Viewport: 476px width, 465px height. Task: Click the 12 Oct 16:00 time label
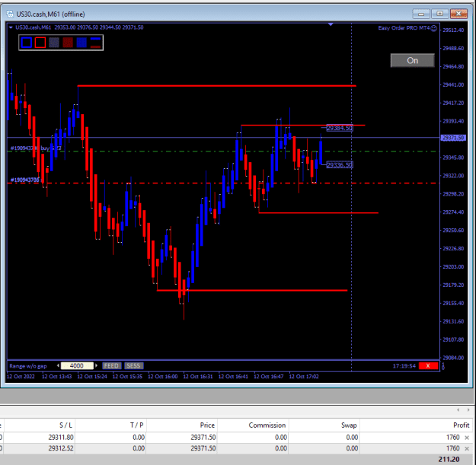(163, 377)
